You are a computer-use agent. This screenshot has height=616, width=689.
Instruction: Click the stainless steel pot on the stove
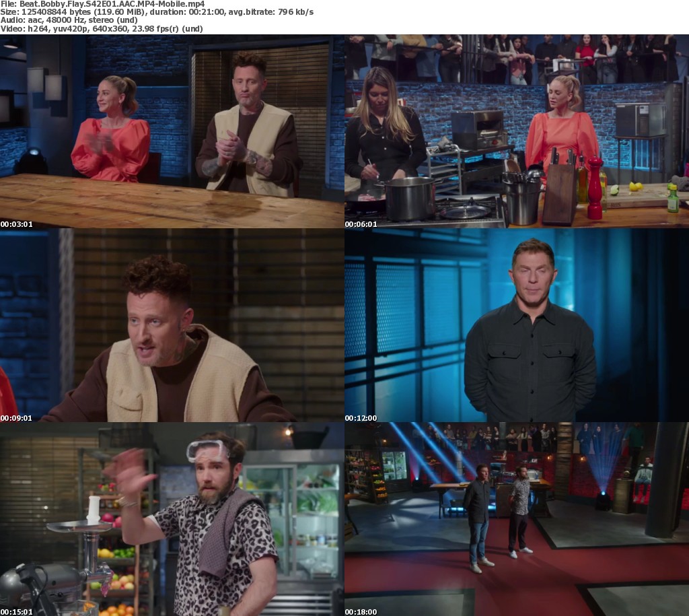(410, 198)
